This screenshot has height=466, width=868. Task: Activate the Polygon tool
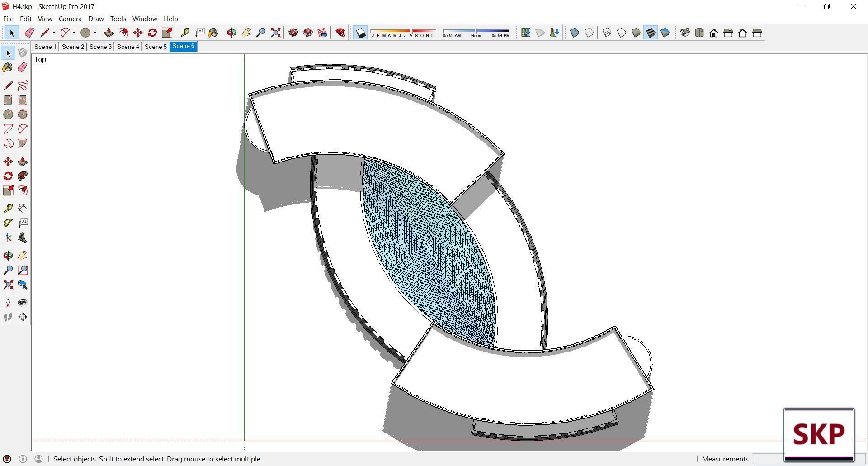point(23,114)
